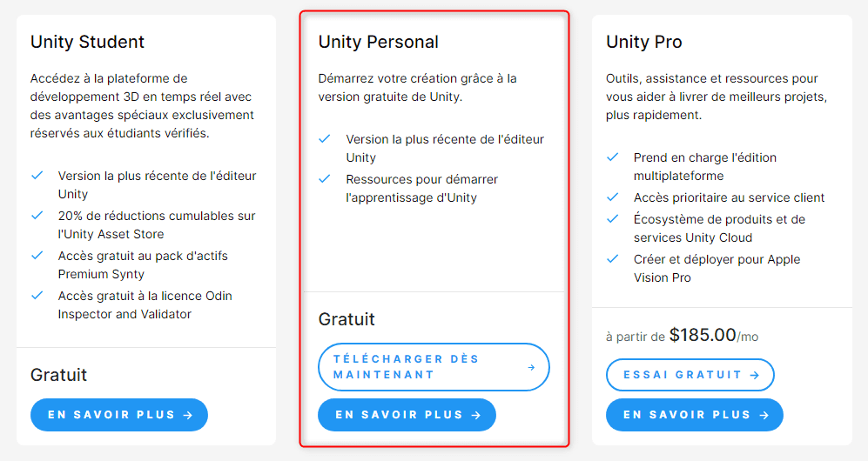Image resolution: width=868 pixels, height=461 pixels.
Task: Select the Unity Student heading
Action: [x=87, y=42]
